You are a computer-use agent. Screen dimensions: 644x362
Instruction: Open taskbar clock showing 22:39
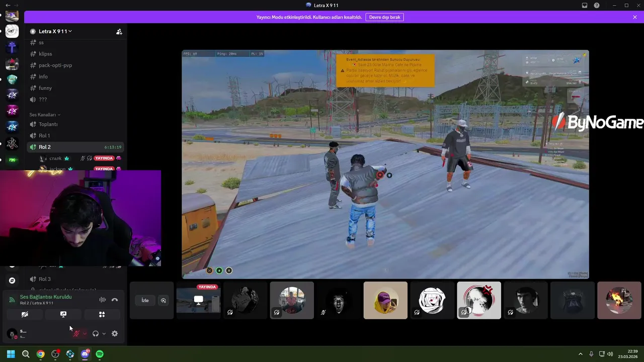(x=628, y=354)
